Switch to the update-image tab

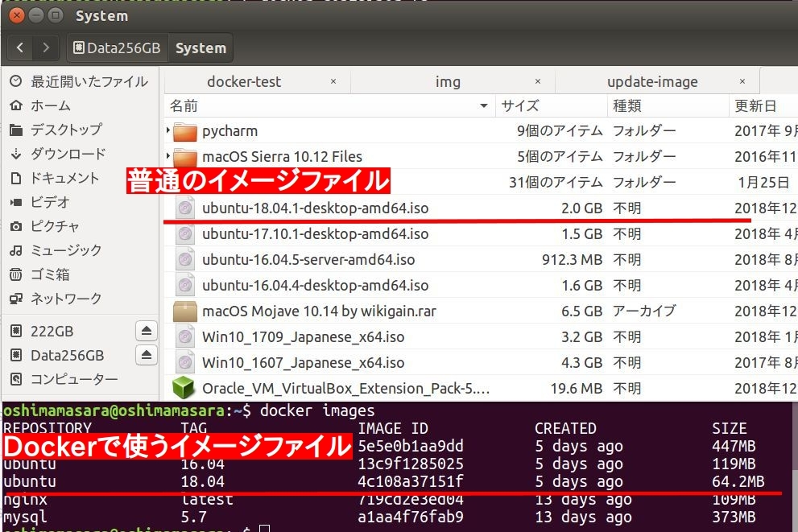click(x=652, y=81)
